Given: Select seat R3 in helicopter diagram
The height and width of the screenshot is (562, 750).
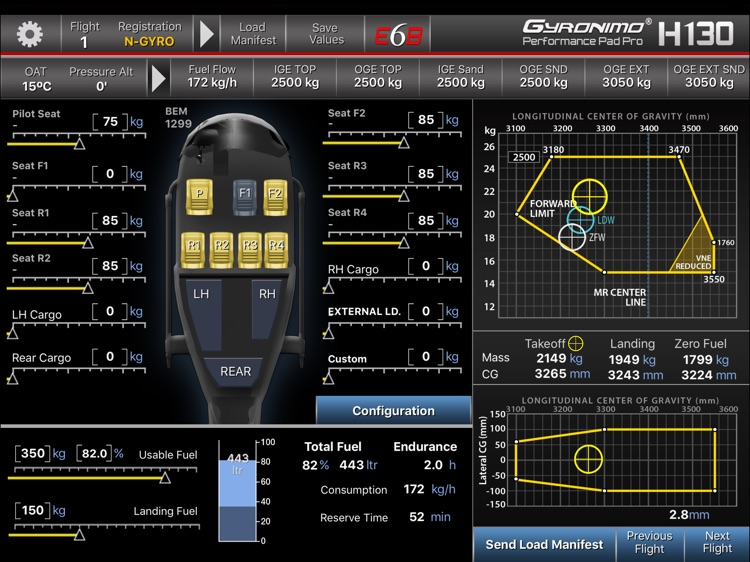Looking at the screenshot, I should tap(250, 250).
